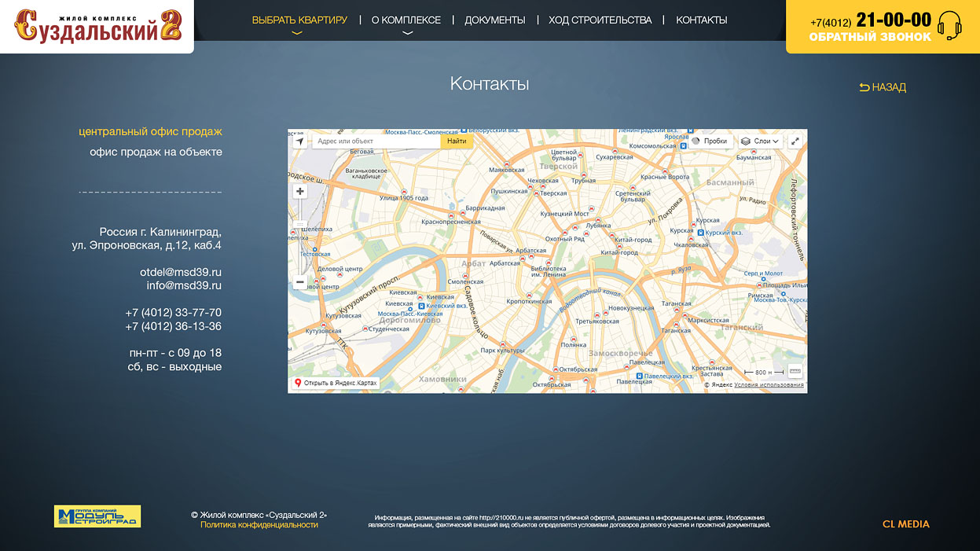Click phone number +7 (4012) 36-13-36
This screenshot has height=551, width=980.
173,326
